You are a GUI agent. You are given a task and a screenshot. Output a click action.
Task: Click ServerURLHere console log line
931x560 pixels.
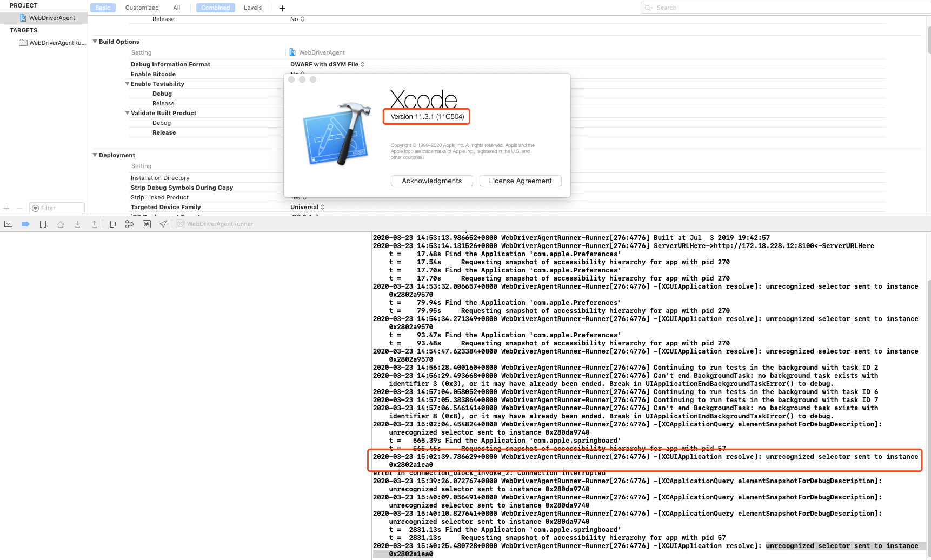(623, 246)
